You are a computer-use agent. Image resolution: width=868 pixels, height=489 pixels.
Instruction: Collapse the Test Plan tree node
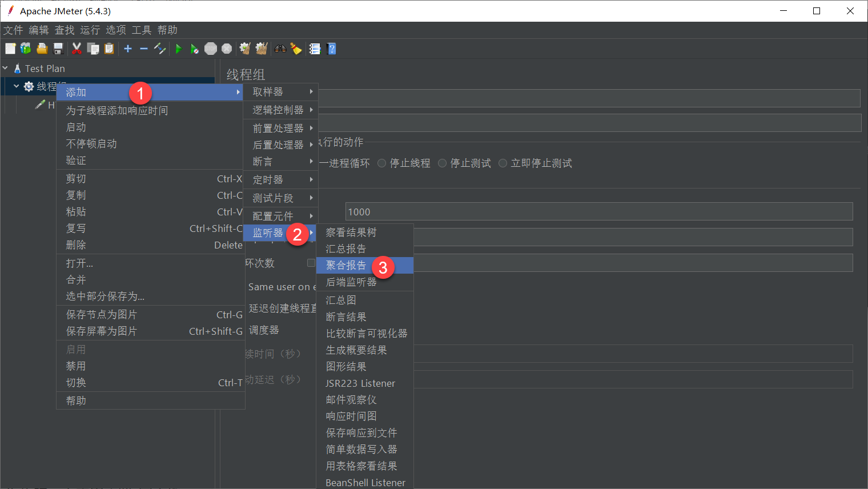[x=5, y=68]
